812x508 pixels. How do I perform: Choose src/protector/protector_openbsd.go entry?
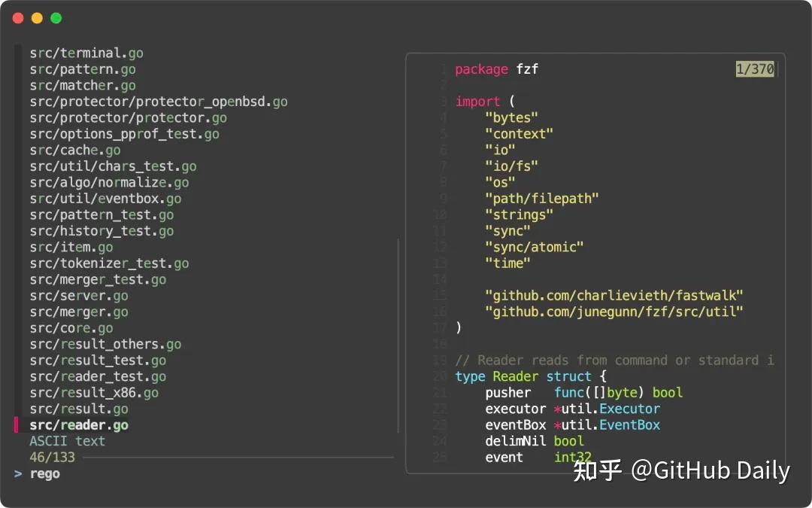coord(159,102)
